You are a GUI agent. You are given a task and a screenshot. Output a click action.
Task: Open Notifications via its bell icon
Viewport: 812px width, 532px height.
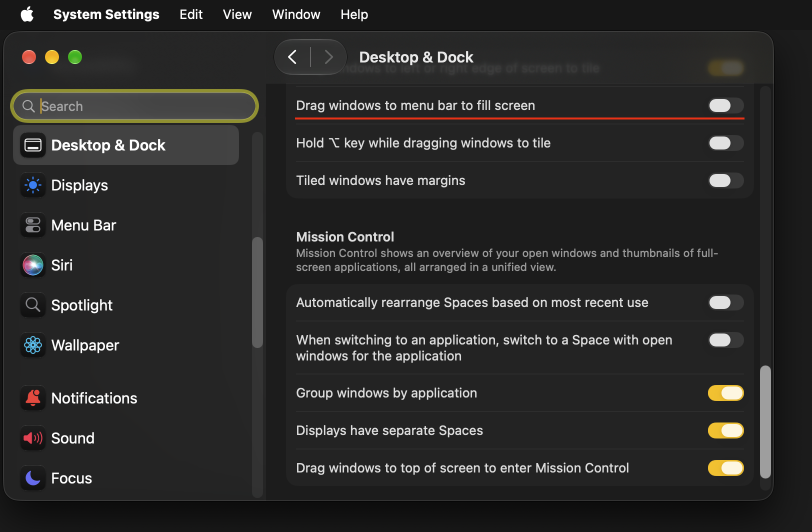pyautogui.click(x=33, y=398)
